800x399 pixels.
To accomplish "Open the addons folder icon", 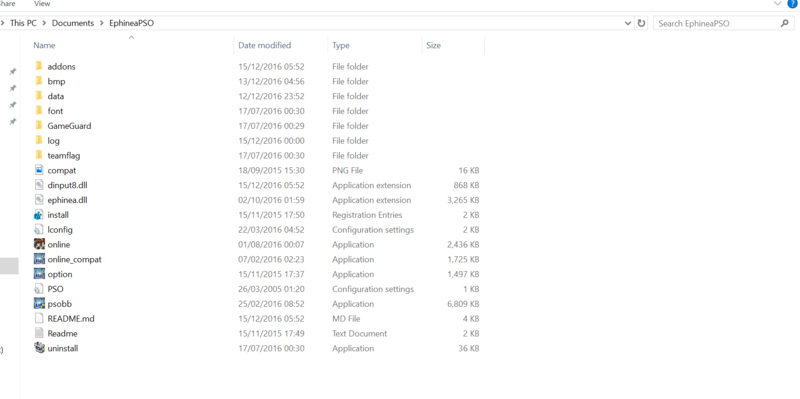I will tap(39, 66).
